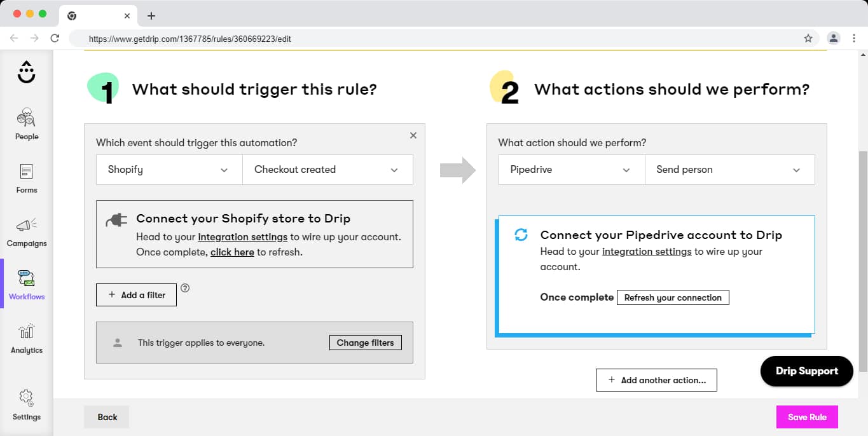The image size is (868, 436).
Task: Click 'Connect your Pipedrive account to Drip' heading
Action: (x=661, y=235)
